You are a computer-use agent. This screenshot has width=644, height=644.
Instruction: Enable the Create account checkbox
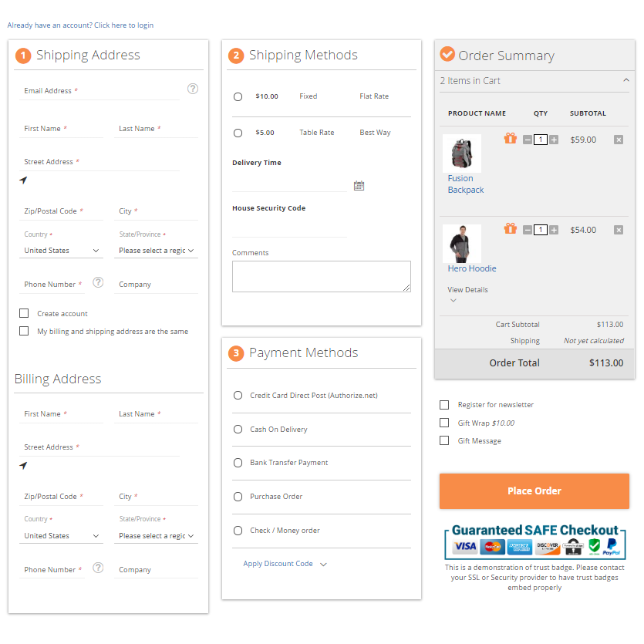click(24, 313)
